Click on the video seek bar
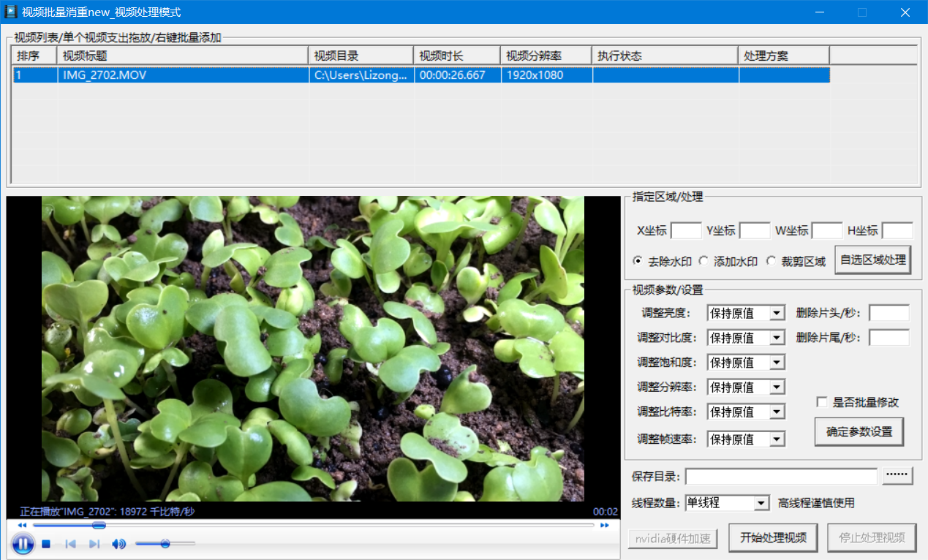928x560 pixels. click(x=314, y=525)
